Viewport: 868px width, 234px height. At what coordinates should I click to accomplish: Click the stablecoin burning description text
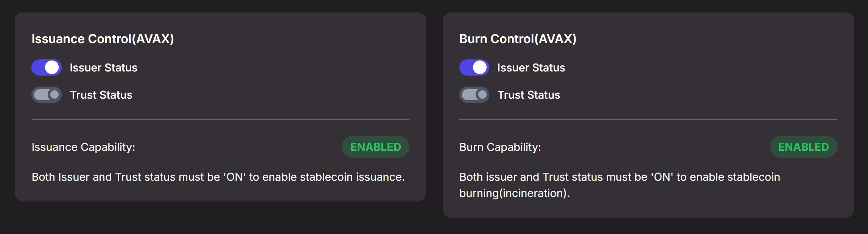click(619, 177)
